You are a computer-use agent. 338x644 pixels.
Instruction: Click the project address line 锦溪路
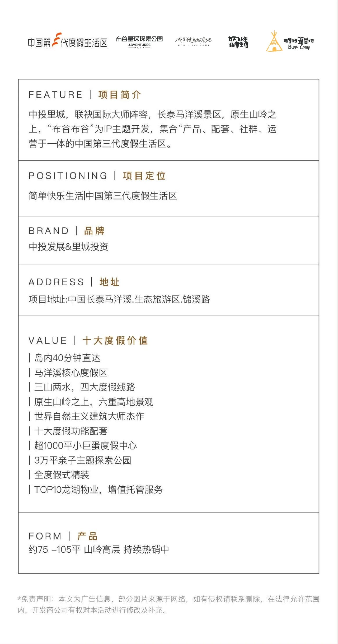tap(119, 299)
